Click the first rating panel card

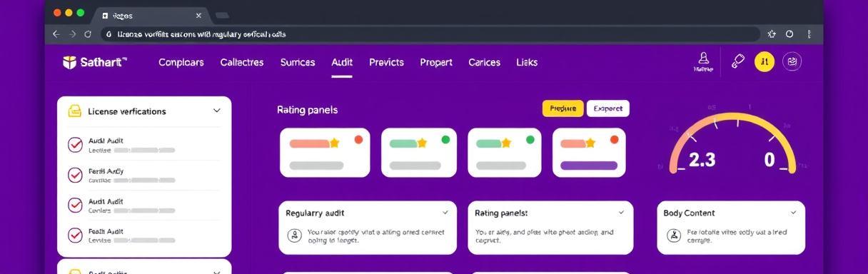pyautogui.click(x=325, y=153)
